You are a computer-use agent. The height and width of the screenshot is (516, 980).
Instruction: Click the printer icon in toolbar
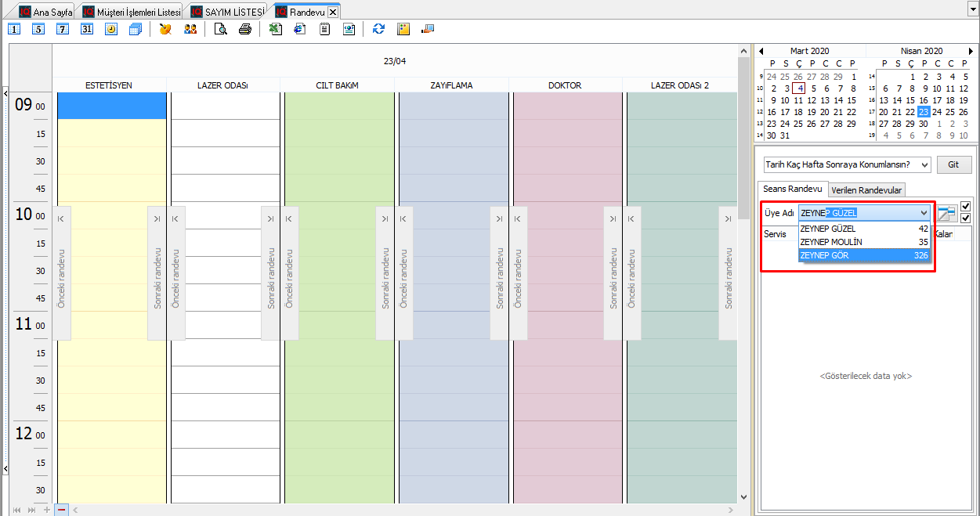[x=245, y=29]
